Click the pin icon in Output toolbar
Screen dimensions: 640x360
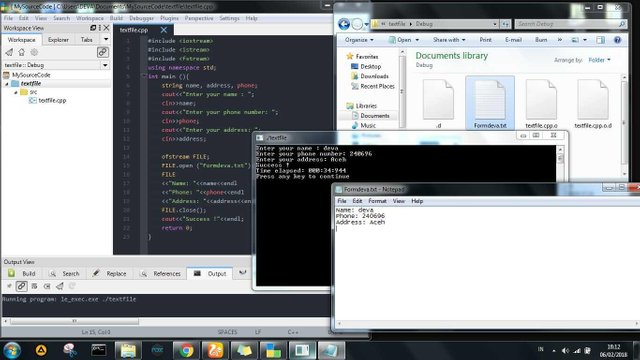pyautogui.click(x=9, y=286)
